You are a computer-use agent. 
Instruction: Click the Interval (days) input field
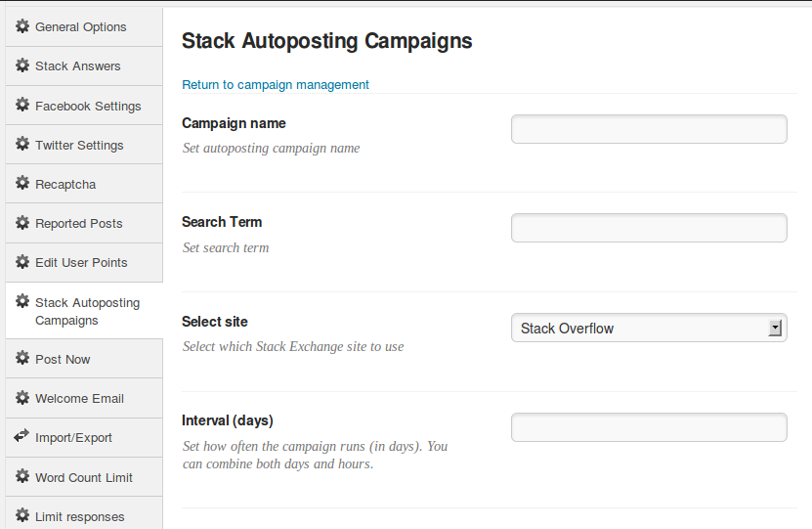649,427
